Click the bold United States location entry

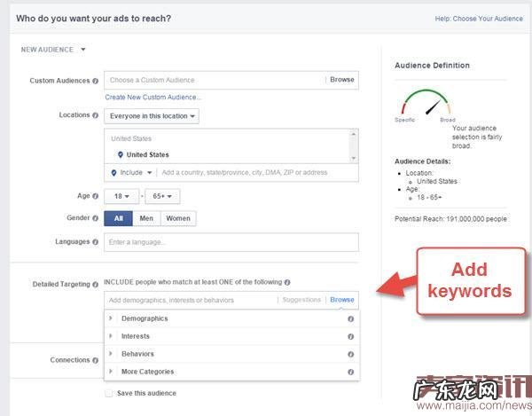147,154
